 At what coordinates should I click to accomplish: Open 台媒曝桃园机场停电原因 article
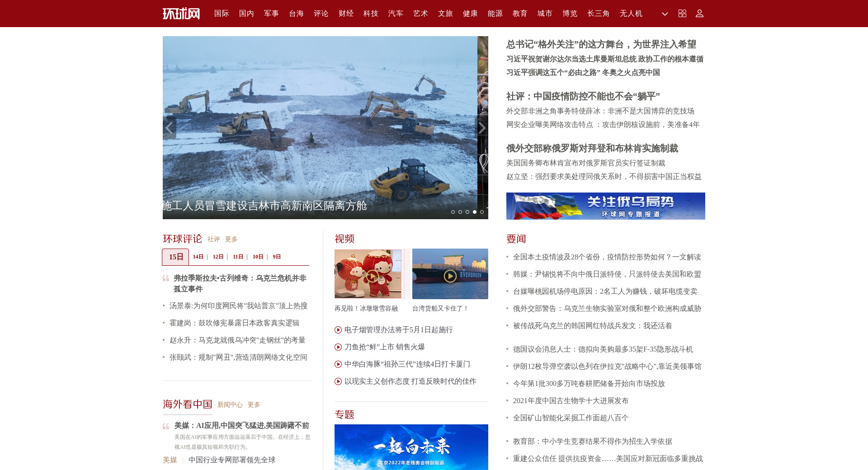[605, 291]
